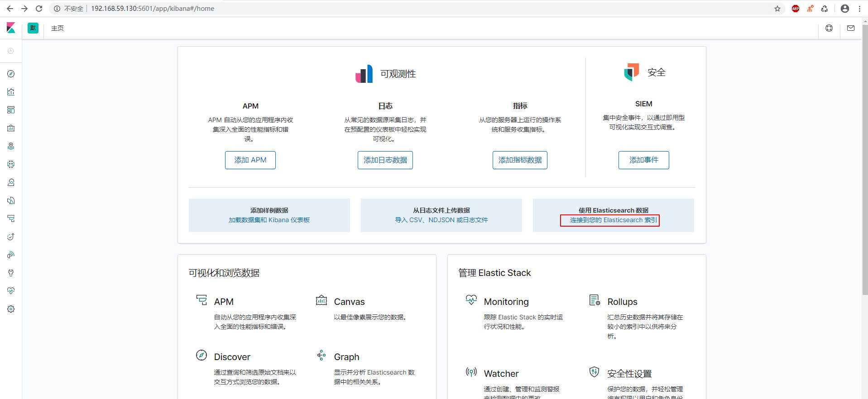The image size is (868, 399).
Task: Open Dev Tools wrench icon in sidebar
Action: tap(11, 273)
